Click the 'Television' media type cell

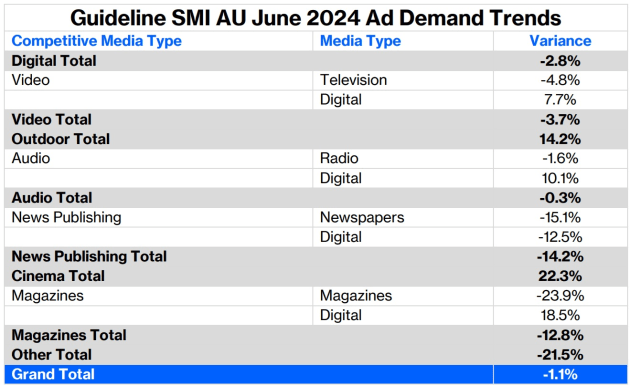pyautogui.click(x=354, y=80)
